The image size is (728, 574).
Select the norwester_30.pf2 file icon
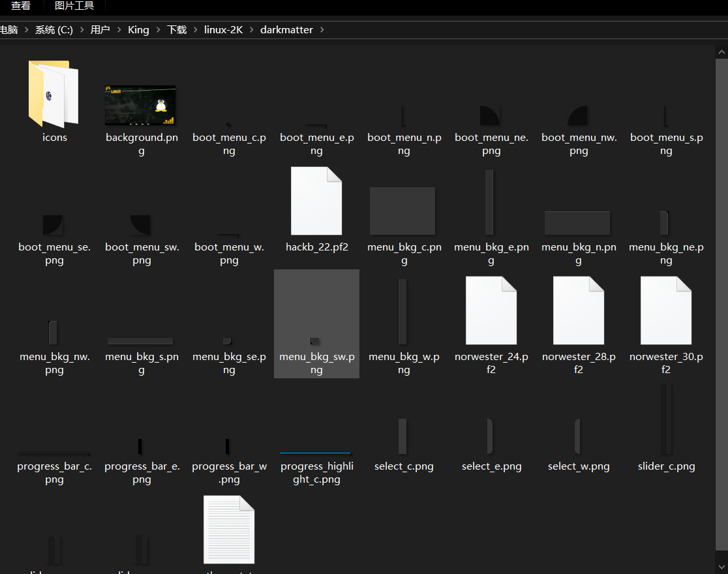tap(666, 310)
